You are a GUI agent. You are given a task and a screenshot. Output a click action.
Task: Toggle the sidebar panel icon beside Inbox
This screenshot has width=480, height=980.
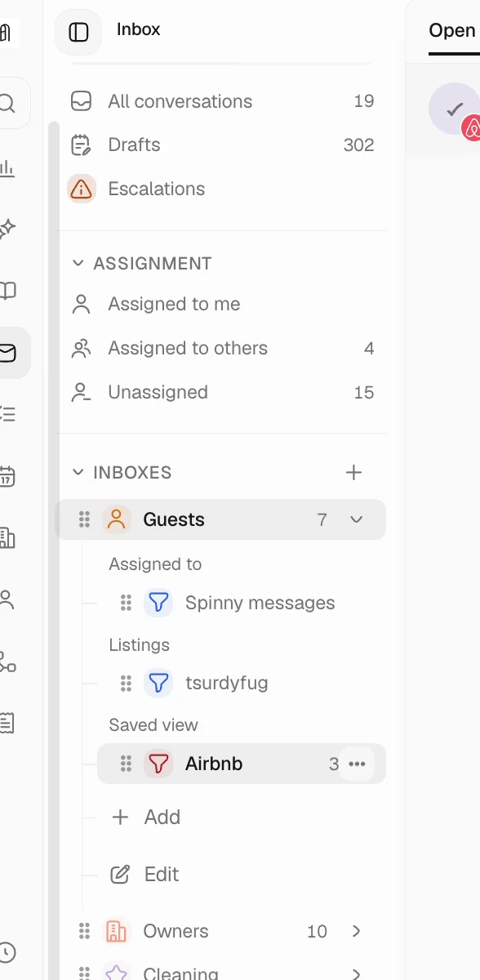tap(78, 32)
